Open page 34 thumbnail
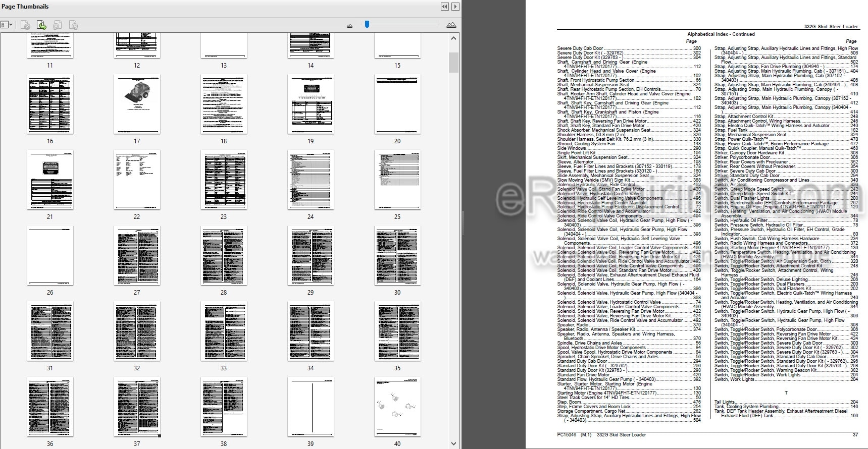Viewport: 868px width, 449px height. pyautogui.click(x=311, y=331)
